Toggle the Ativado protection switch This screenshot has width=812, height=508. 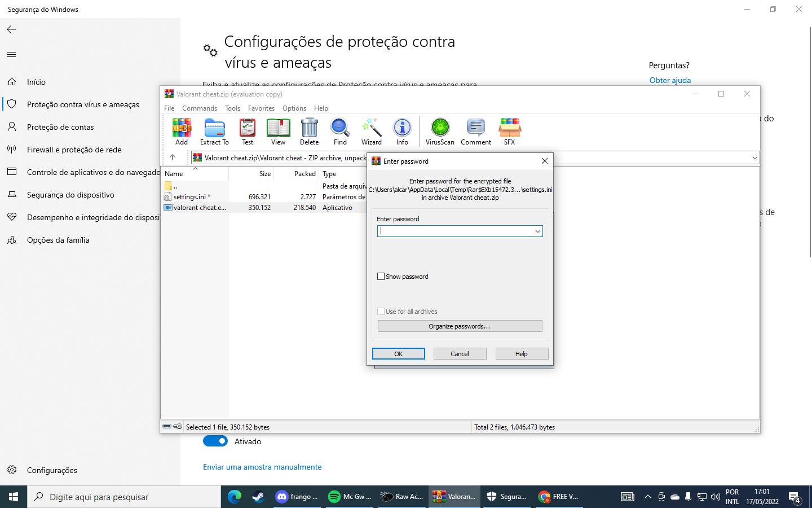pos(215,441)
